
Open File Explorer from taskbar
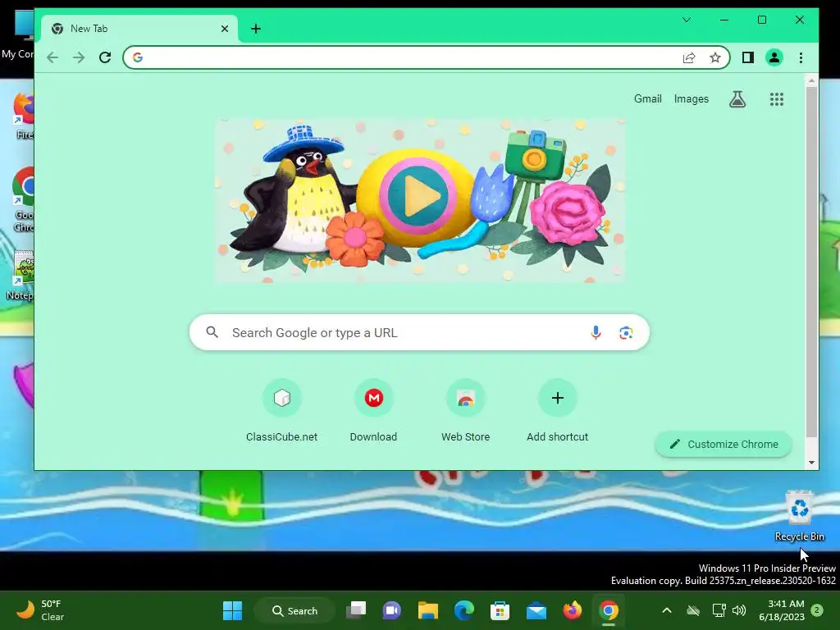coord(428,610)
